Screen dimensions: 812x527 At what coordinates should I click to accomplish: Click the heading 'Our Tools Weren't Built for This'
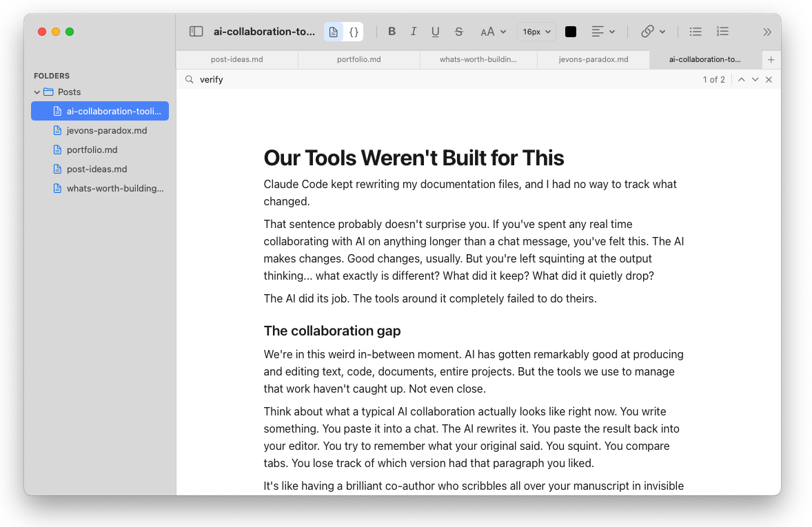pos(414,158)
